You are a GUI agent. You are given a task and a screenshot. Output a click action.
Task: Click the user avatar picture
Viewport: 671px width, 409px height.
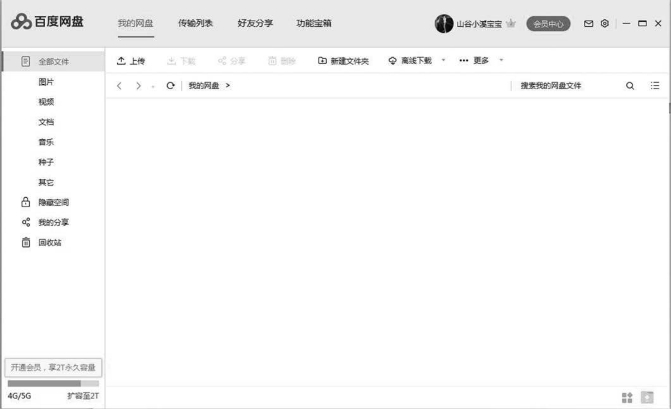(x=444, y=24)
